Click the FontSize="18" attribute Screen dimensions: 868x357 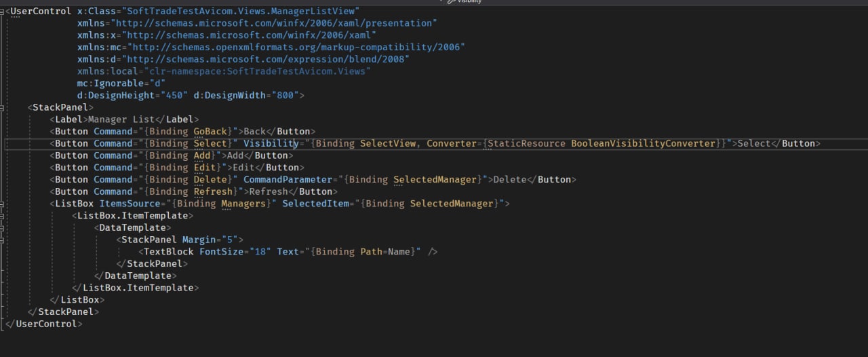[x=235, y=252]
